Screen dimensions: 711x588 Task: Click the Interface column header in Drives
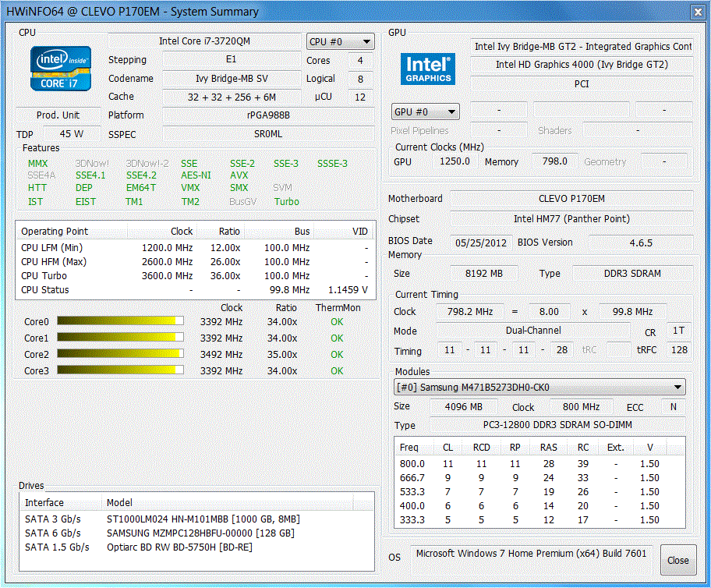(x=60, y=503)
